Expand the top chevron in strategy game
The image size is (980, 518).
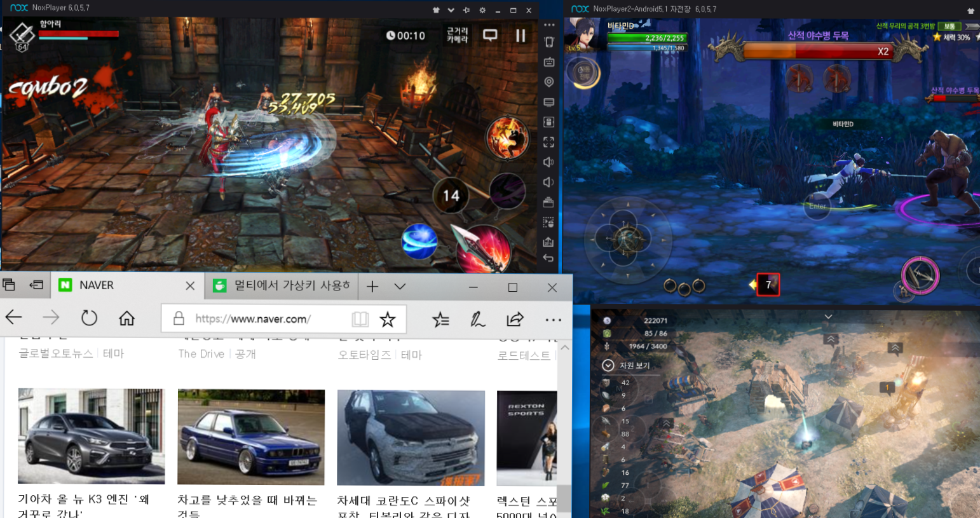click(x=828, y=316)
